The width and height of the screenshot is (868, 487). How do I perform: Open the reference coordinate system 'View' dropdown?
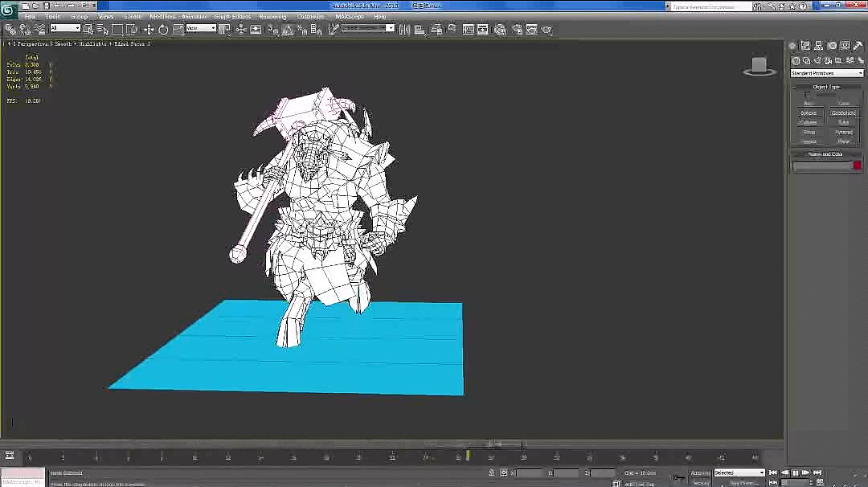pos(201,28)
